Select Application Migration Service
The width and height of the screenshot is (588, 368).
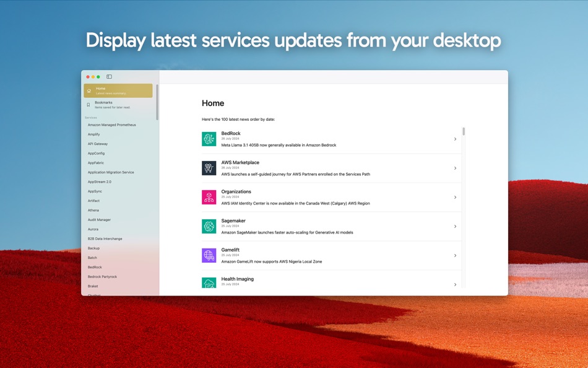coord(111,172)
